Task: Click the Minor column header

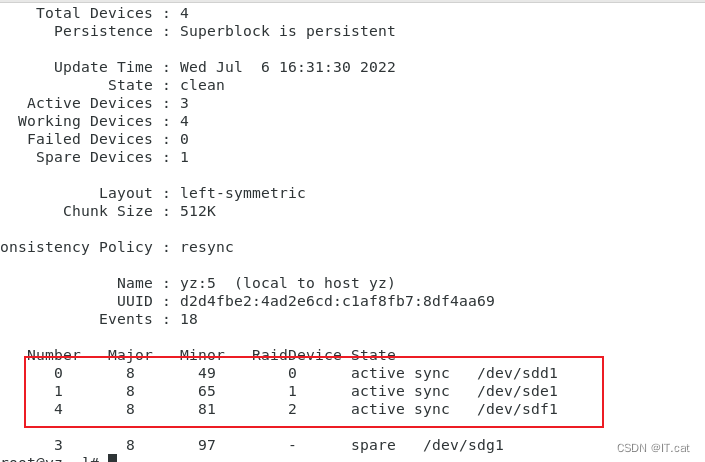Action: (198, 355)
